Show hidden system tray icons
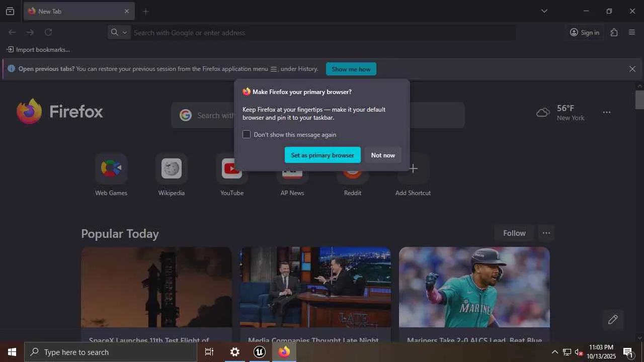This screenshot has height=362, width=644. pos(554,352)
